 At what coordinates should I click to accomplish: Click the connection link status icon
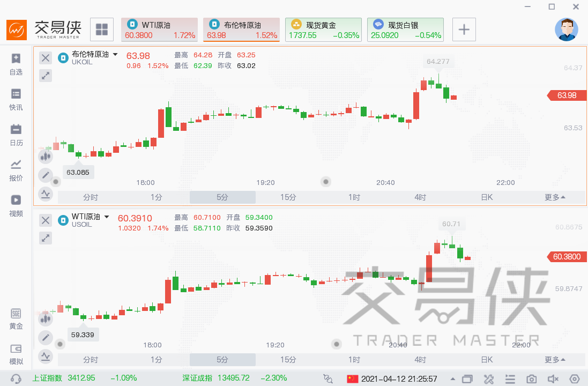pyautogui.click(x=328, y=379)
